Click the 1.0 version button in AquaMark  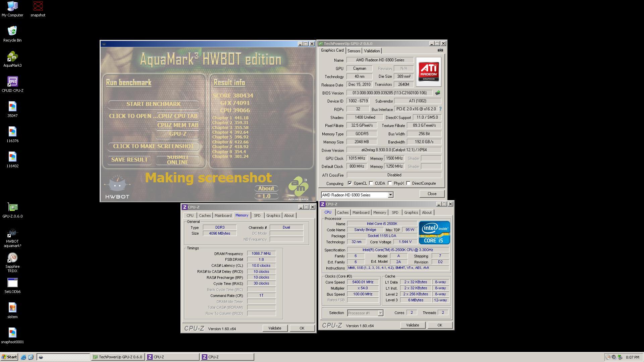click(266, 196)
